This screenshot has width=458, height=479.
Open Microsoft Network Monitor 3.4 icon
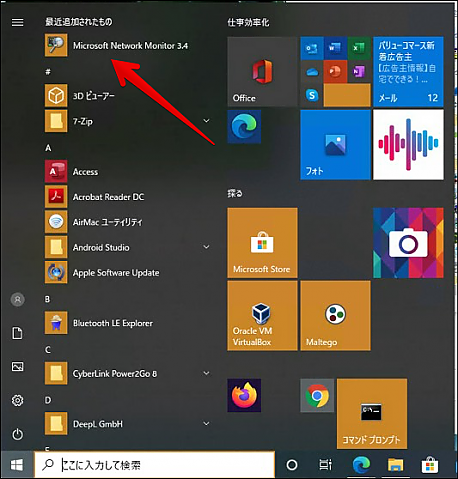56,45
